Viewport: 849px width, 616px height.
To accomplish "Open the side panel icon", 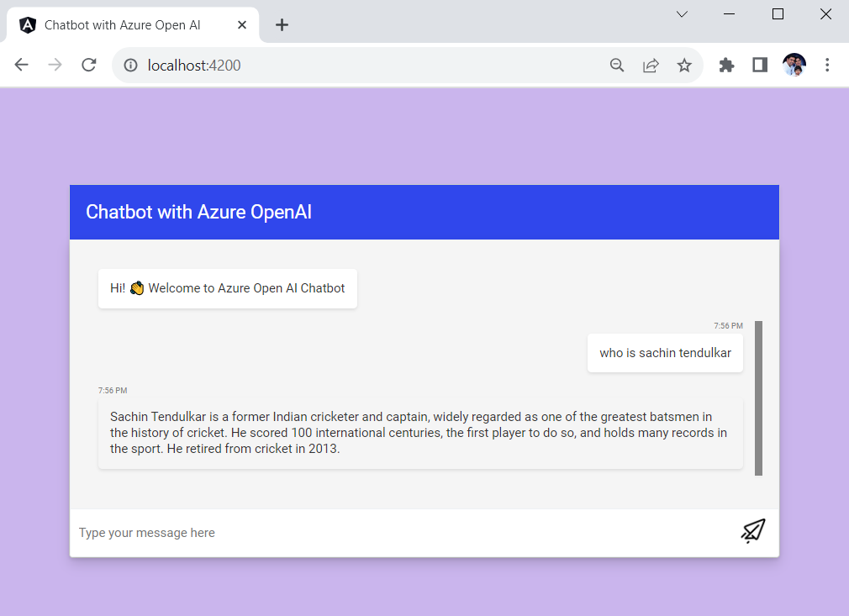I will tap(760, 65).
